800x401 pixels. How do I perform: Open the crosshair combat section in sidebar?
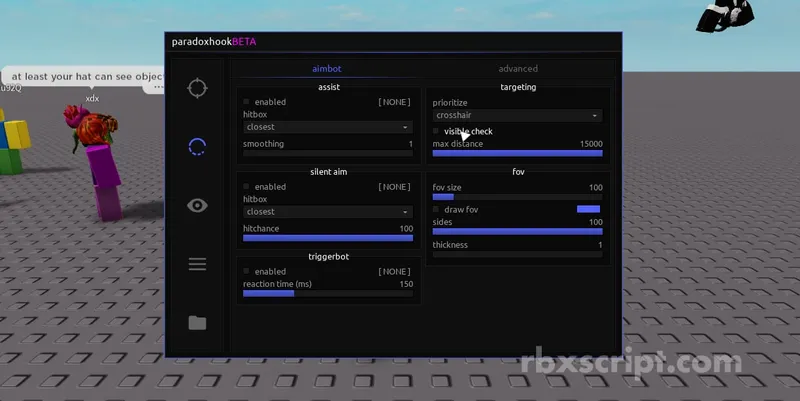pos(197,88)
